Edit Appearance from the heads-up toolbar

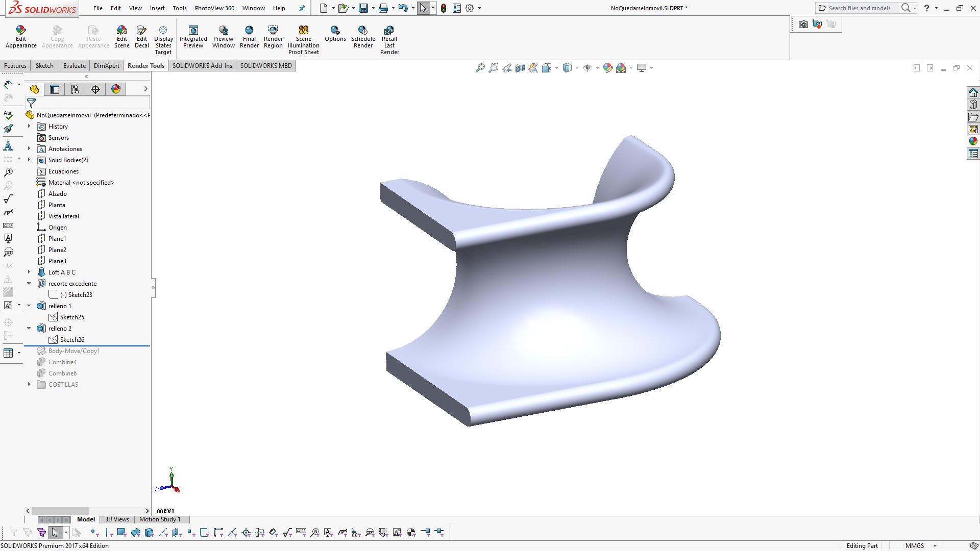pos(607,67)
